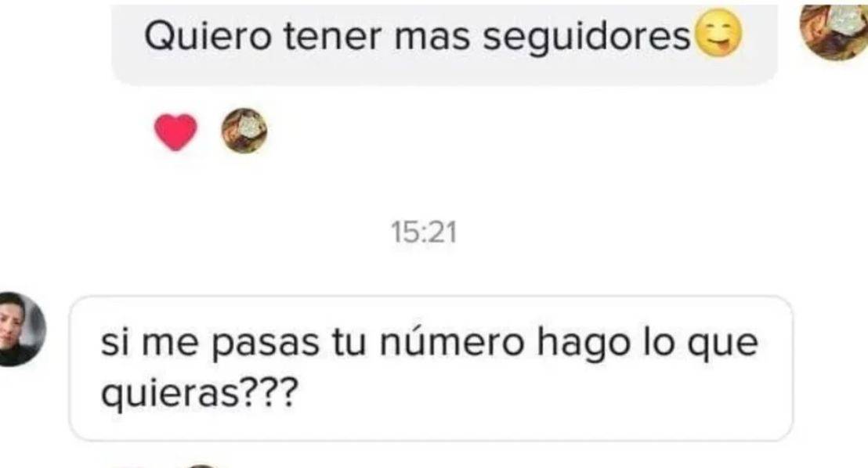The width and height of the screenshot is (868, 468).
Task: Click the word 'Quiero' in top message
Action: [x=208, y=37]
